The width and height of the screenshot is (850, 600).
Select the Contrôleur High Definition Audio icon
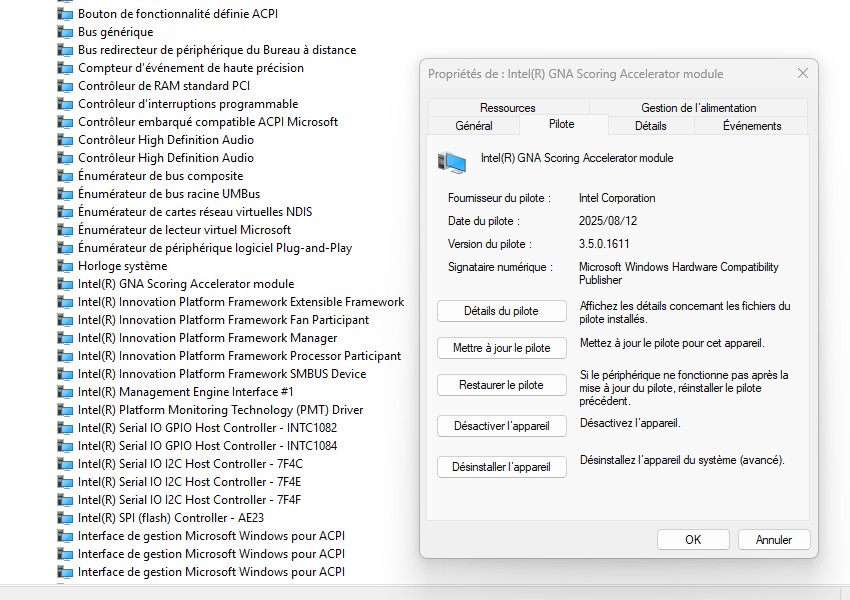66,140
